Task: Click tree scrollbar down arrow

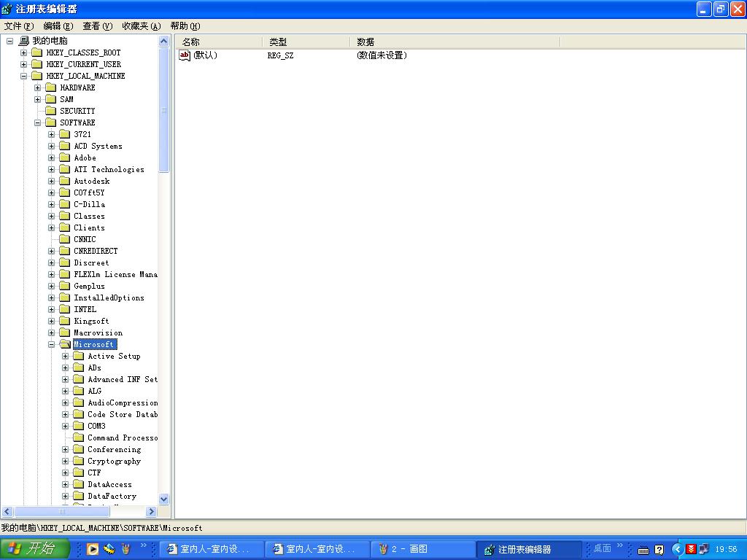Action: 163,499
